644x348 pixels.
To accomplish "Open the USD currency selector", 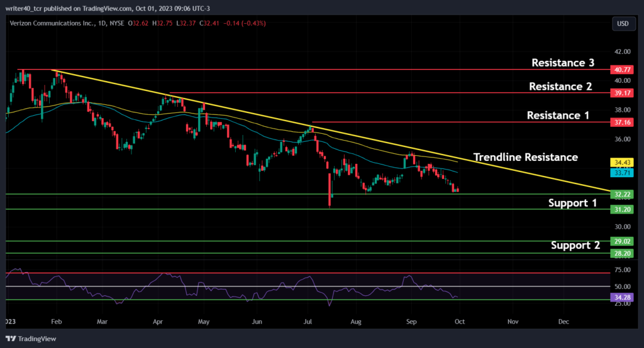I will point(623,23).
